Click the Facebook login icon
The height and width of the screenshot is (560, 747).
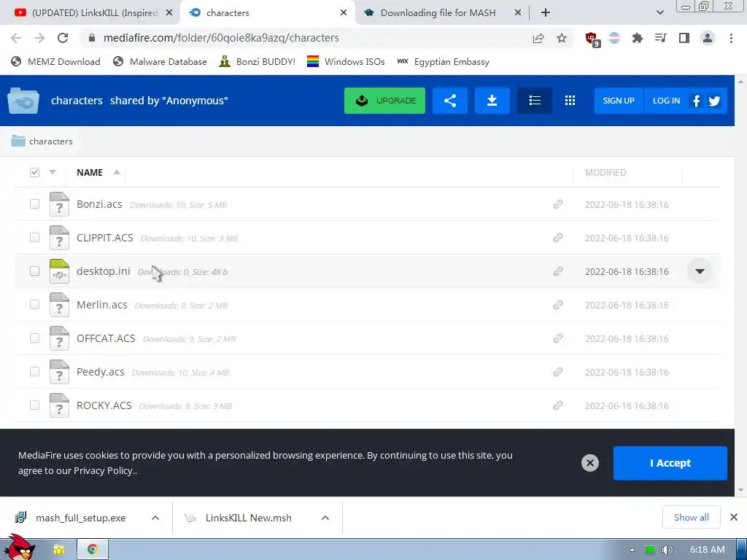696,101
